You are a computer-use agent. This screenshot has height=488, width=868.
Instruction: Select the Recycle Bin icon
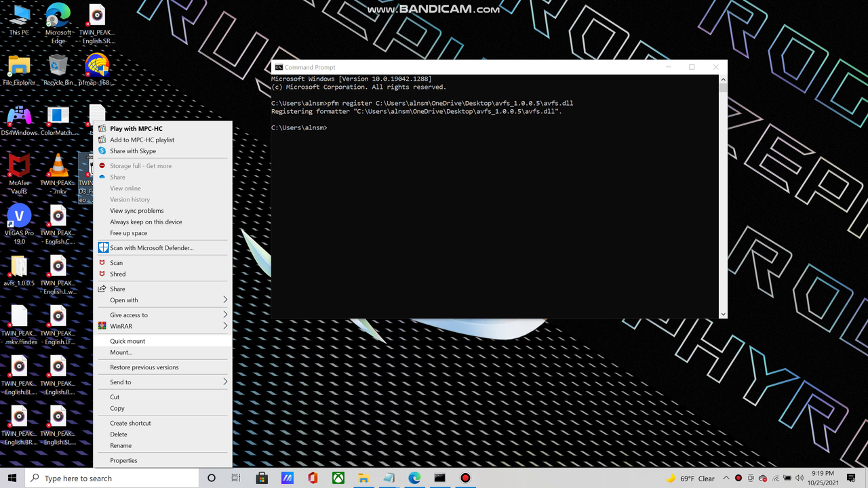tap(58, 70)
